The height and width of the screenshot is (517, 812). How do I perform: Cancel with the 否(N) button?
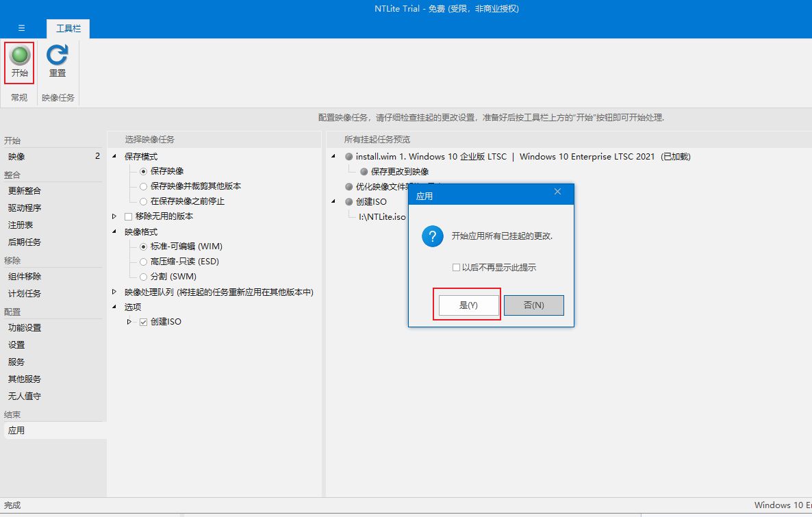(533, 305)
